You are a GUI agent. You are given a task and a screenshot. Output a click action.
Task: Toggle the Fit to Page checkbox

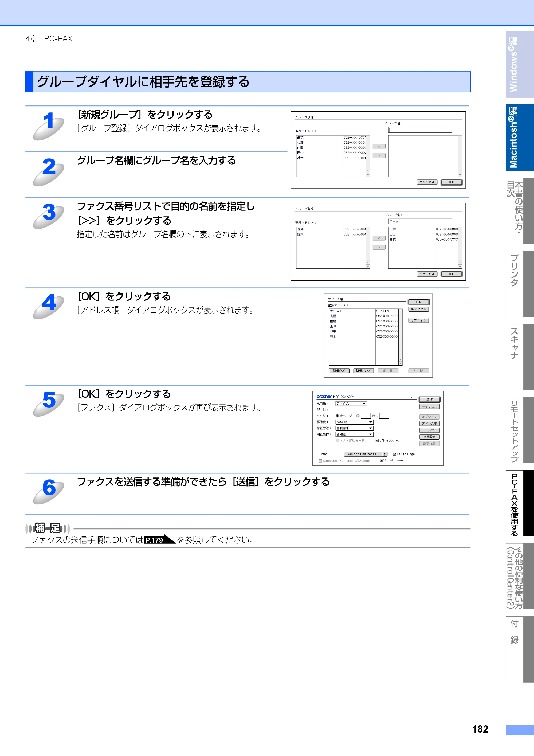pos(395,454)
